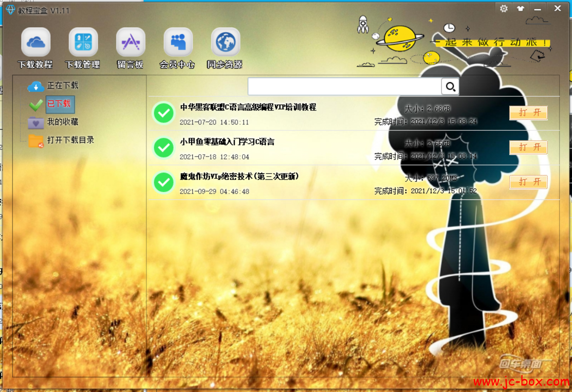
Task: Open 我的收藏 favorites in sidebar
Action: tap(62, 122)
